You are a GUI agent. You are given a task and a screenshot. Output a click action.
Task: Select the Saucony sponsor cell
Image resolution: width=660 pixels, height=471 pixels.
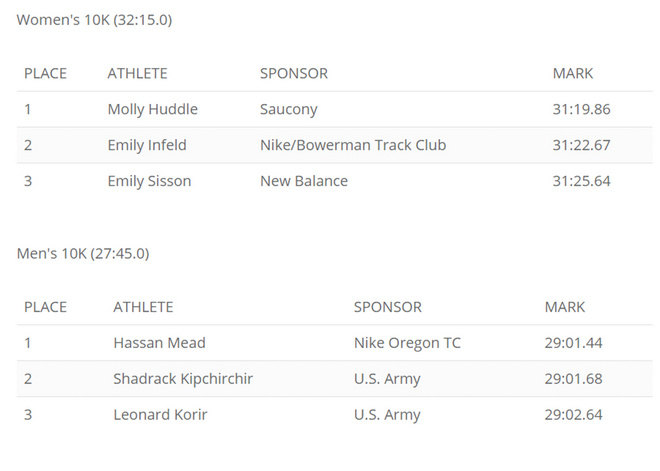coord(288,110)
